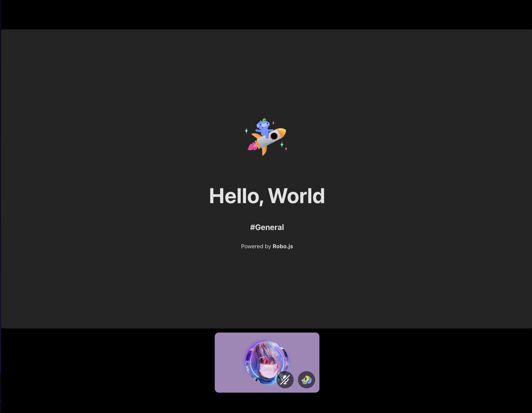Open the Robo.js link
The image size is (532, 413).
283,246
